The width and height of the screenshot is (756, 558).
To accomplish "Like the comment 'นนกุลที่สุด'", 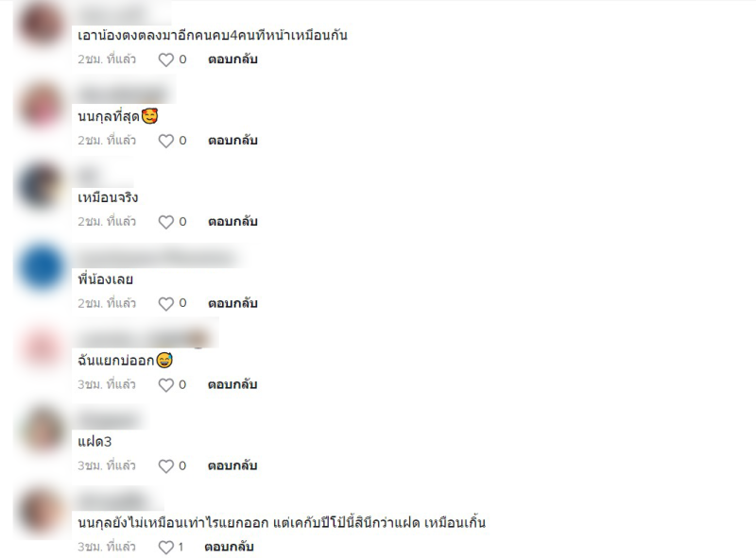I will (166, 141).
